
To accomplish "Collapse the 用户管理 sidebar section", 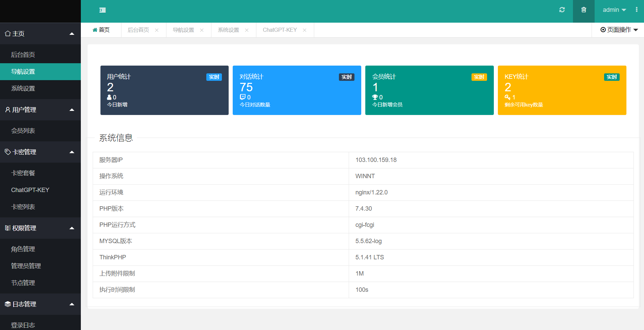I will point(40,110).
